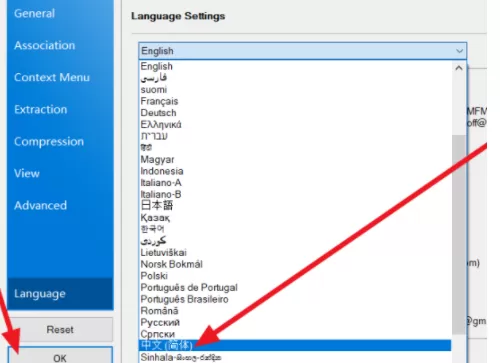Choose the فارسی language option
Viewport: 500px width, 363px height.
295,78
